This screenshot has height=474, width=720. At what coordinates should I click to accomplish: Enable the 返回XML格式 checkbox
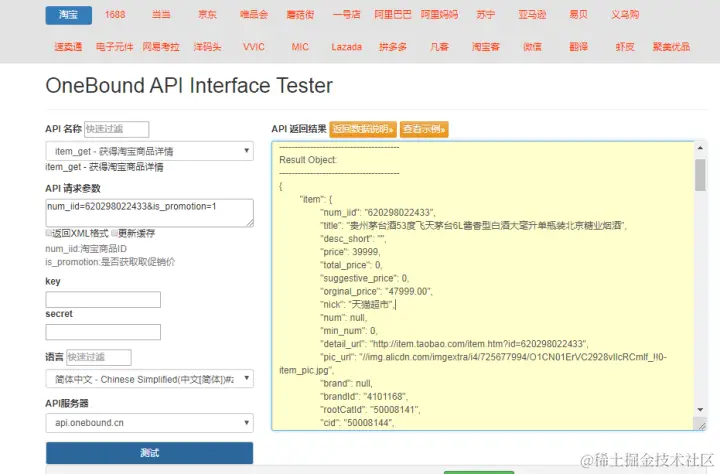[x=48, y=233]
